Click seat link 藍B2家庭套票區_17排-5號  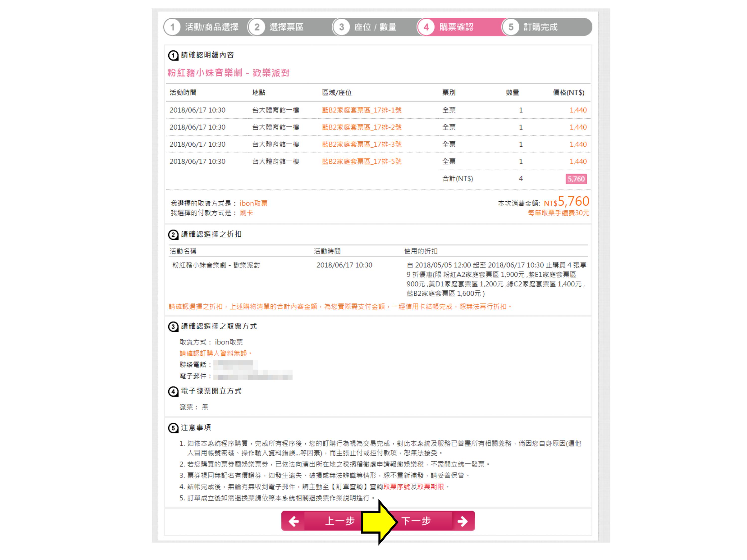point(361,161)
